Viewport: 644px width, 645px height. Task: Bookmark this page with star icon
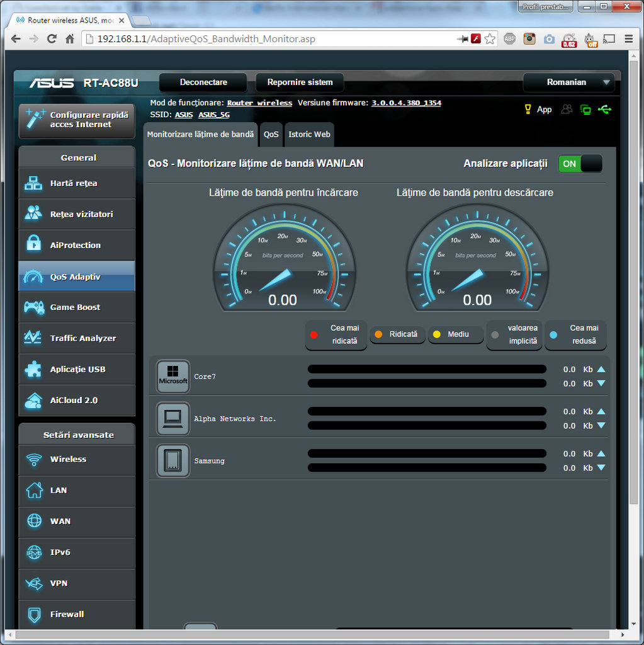tap(490, 39)
